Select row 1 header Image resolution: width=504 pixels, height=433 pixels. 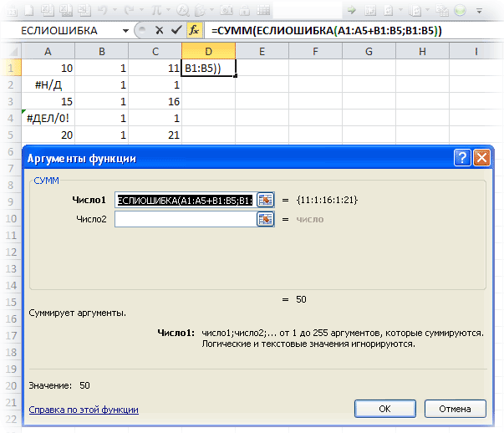[11, 68]
